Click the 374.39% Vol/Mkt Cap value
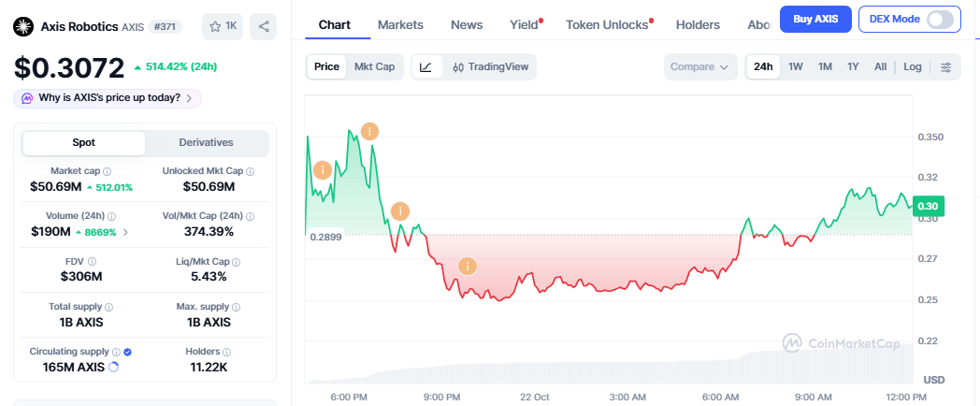The image size is (980, 406). [209, 232]
